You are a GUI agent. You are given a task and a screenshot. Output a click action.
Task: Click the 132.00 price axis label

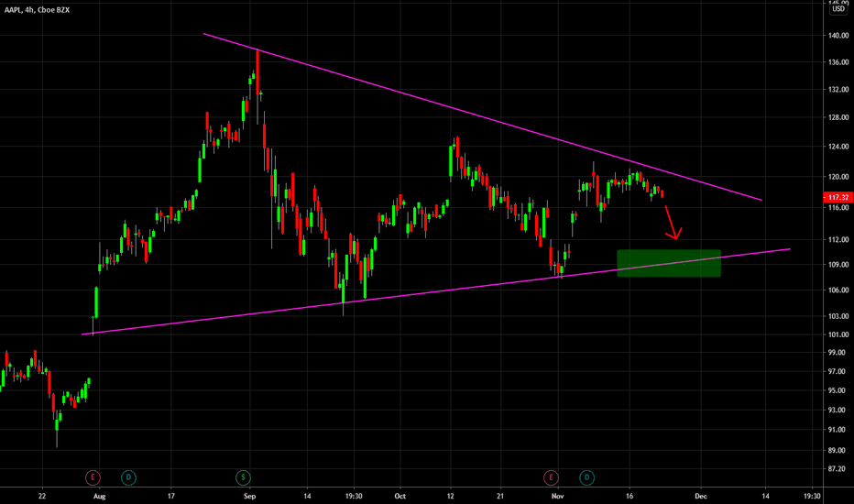[838, 90]
